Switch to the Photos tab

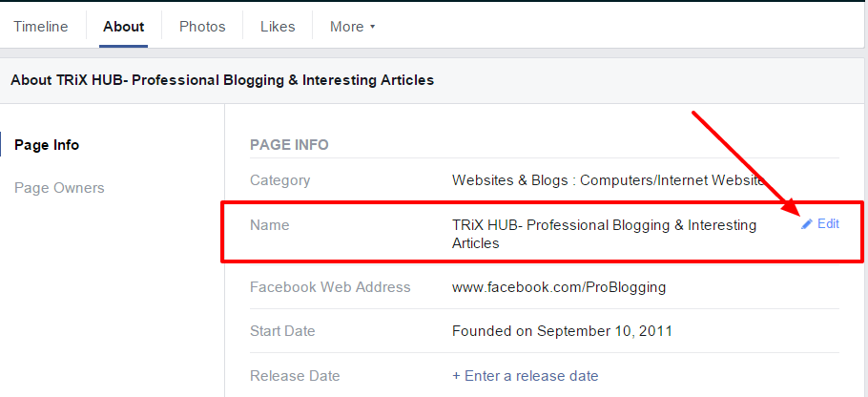202,27
